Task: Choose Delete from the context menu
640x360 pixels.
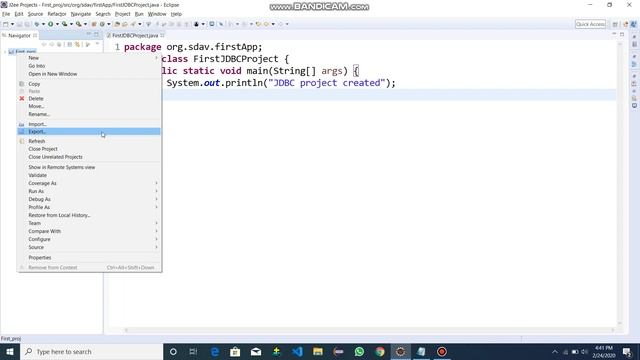Action: [x=89, y=98]
